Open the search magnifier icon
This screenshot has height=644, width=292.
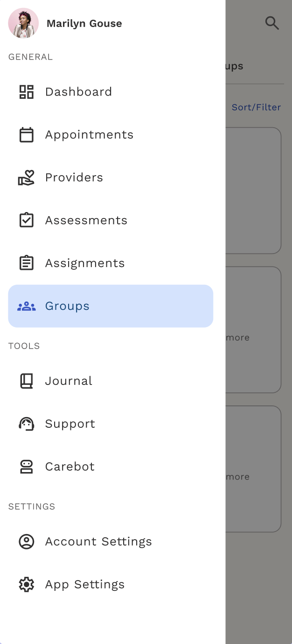(272, 23)
